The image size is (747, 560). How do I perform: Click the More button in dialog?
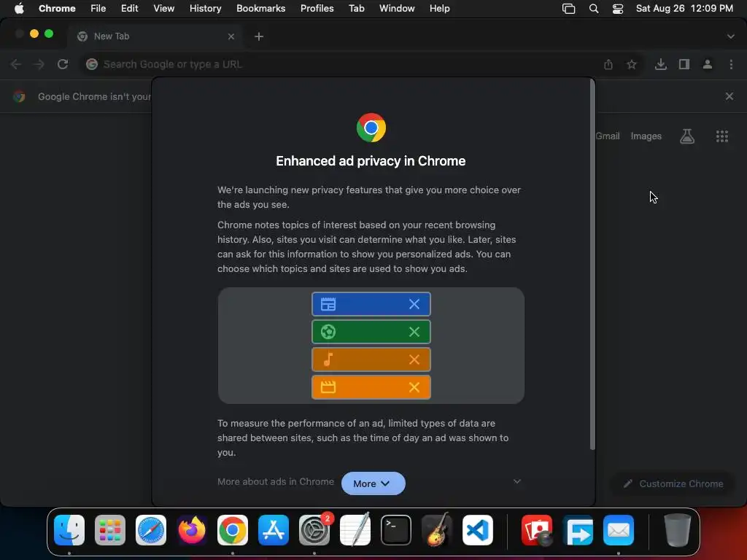(373, 483)
